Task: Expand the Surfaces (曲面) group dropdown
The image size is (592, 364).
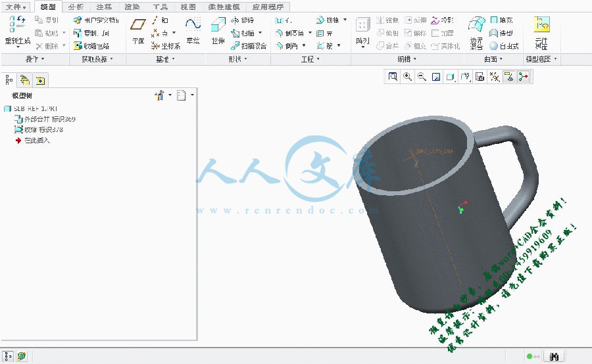Action: 493,59
